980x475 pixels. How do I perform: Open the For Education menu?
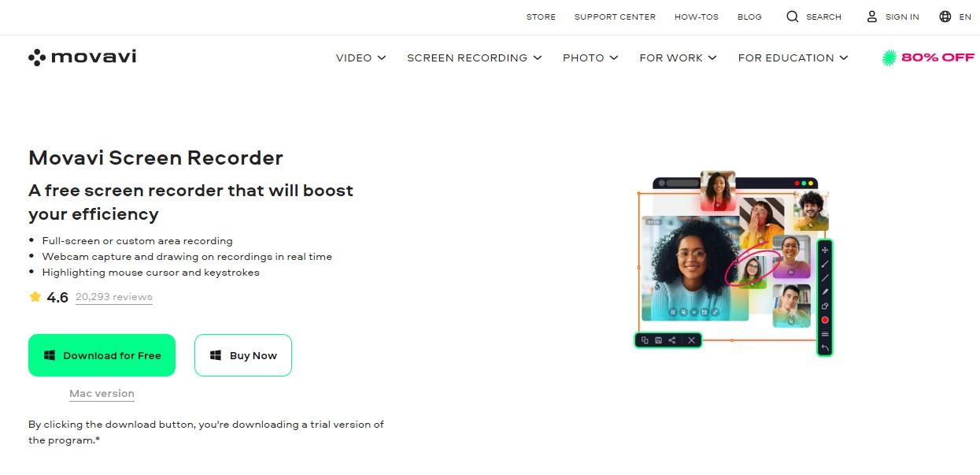tap(793, 58)
